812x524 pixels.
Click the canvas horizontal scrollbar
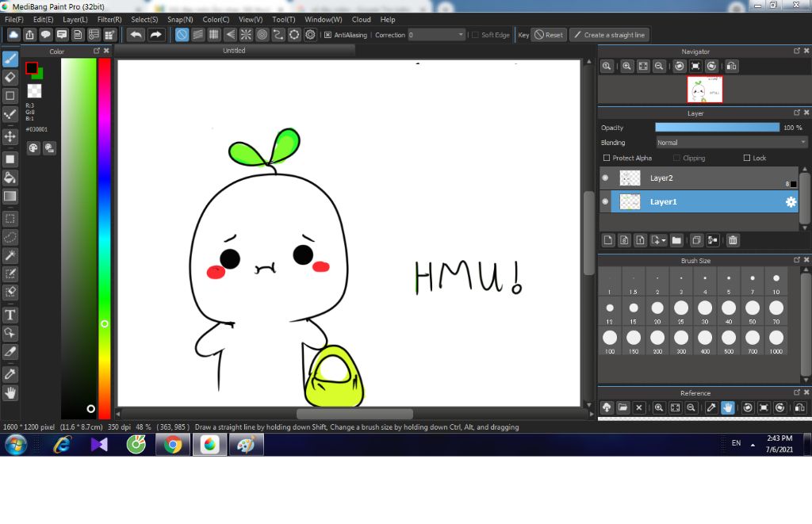click(354, 414)
